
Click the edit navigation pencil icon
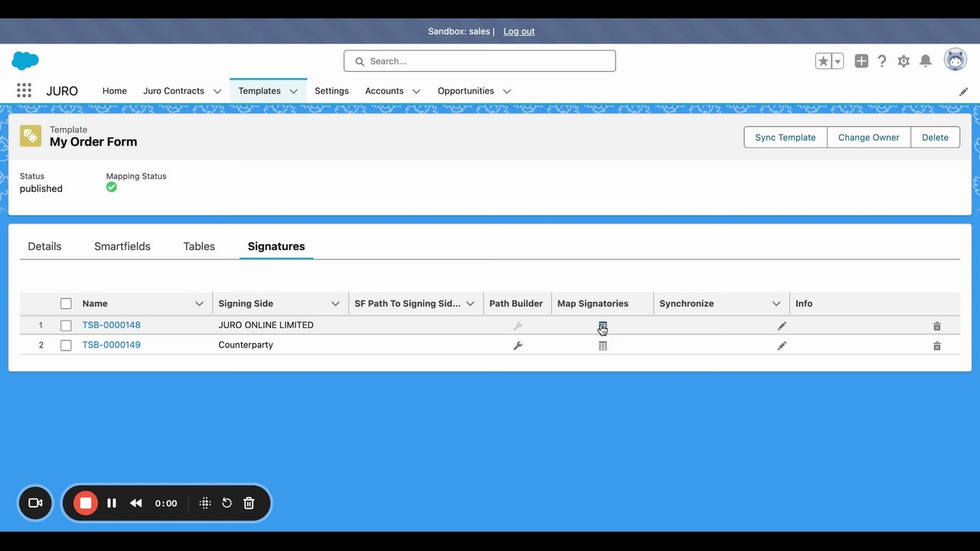click(x=964, y=91)
